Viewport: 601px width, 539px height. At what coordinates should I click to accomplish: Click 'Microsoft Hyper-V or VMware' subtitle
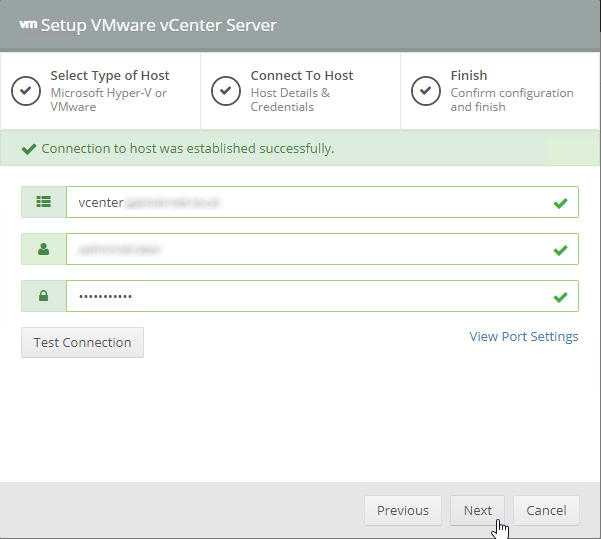[109, 100]
